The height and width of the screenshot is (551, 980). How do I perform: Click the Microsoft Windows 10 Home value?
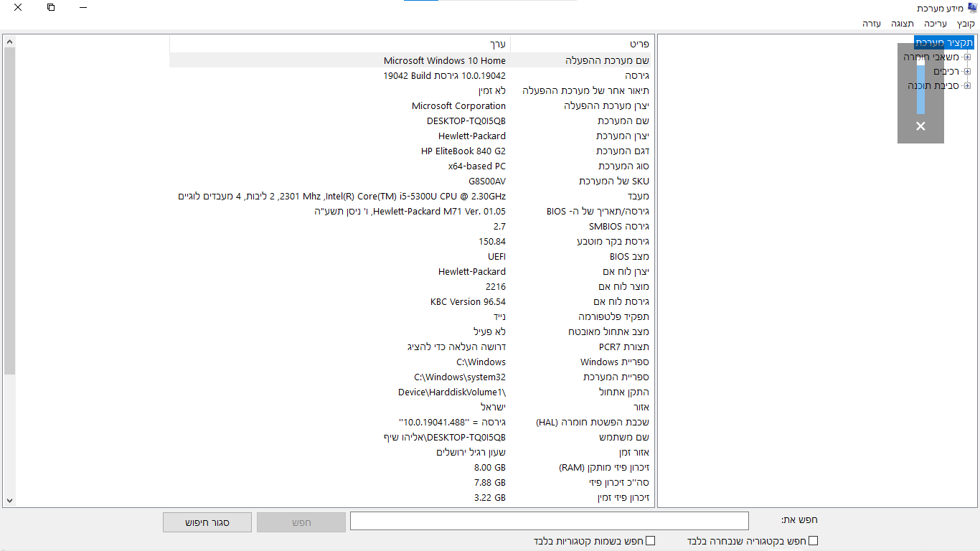tap(445, 61)
